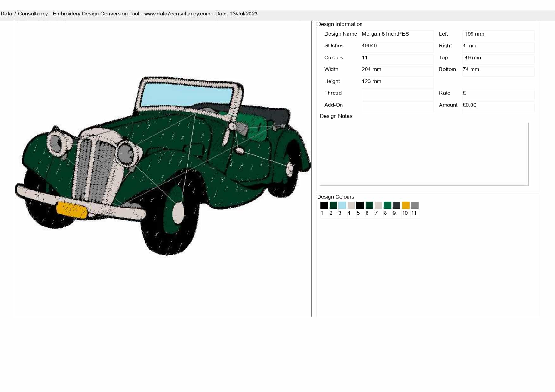Click colour number 11 label

[414, 213]
